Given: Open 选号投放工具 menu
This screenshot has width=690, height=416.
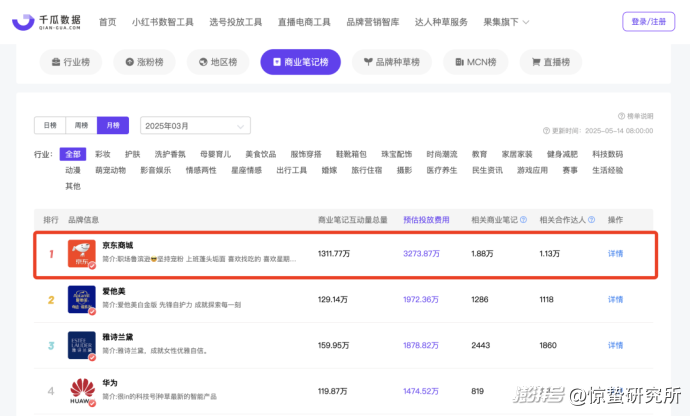Looking at the screenshot, I should (235, 22).
